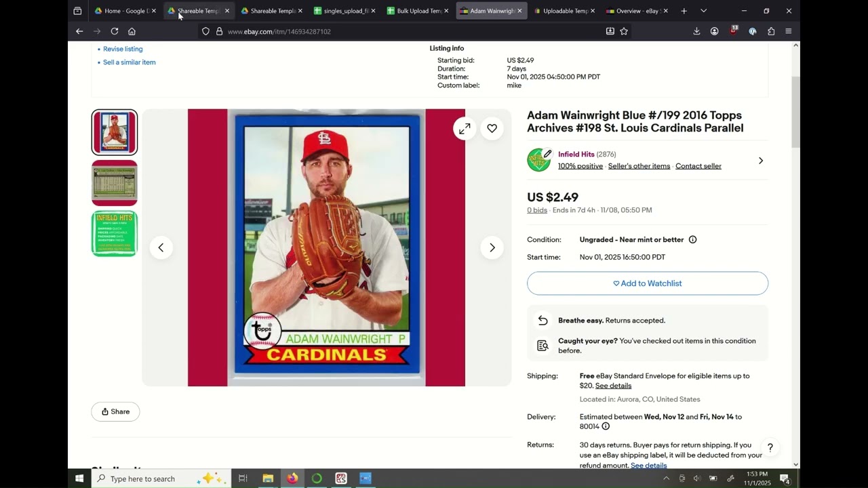
Task: Click the extension icon with the 13 badge
Action: coord(734,31)
